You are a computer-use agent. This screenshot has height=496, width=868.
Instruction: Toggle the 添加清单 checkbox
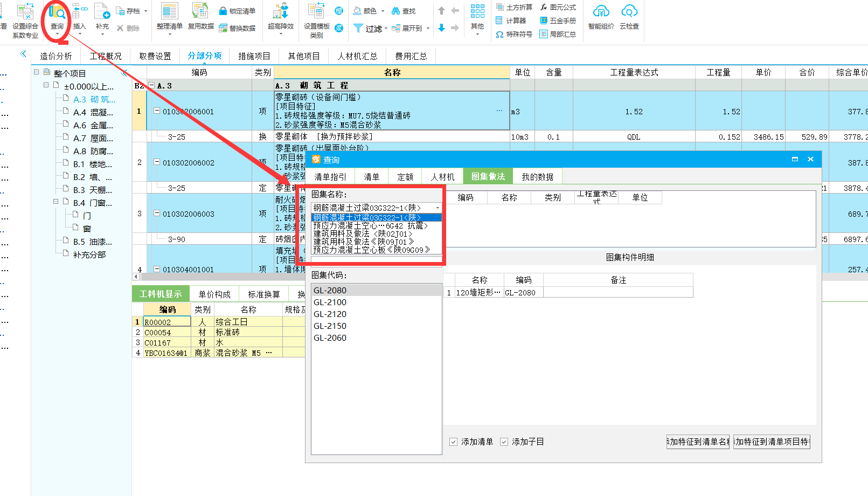453,442
